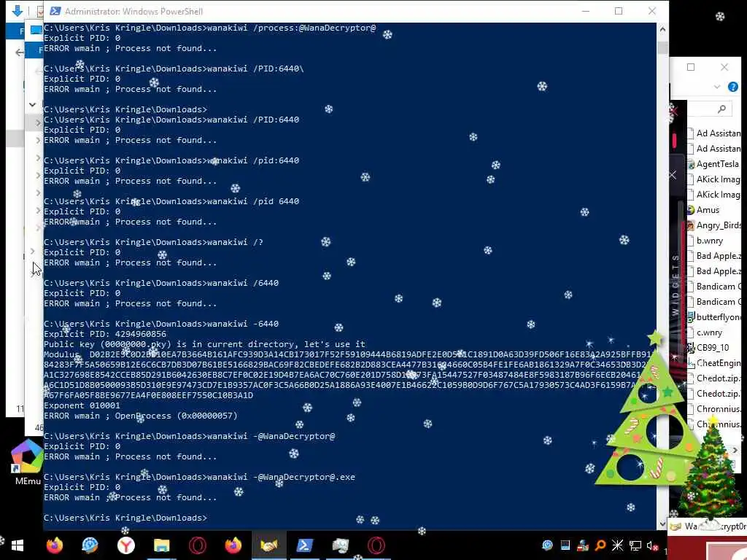The width and height of the screenshot is (747, 560).
Task: Click the muted volume tray icon
Action: click(x=652, y=545)
